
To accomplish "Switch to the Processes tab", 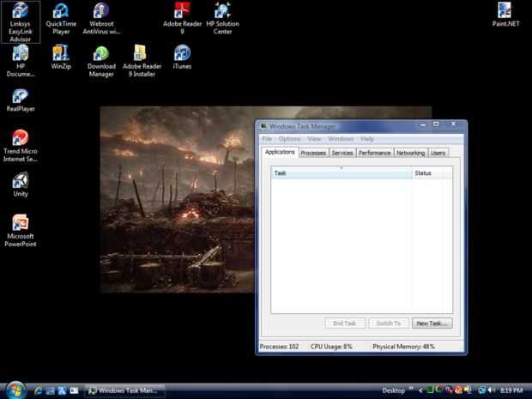I will [x=313, y=153].
